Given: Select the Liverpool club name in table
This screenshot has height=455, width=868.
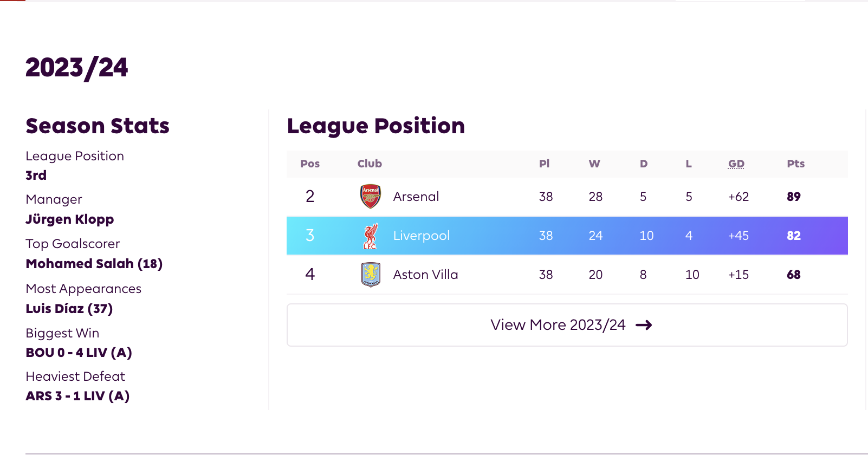Looking at the screenshot, I should 422,236.
